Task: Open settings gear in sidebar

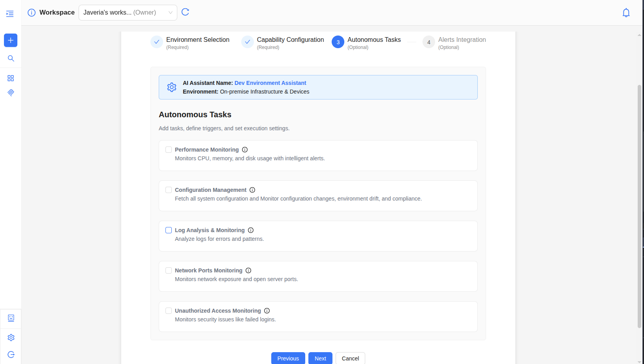Action: coord(11,338)
